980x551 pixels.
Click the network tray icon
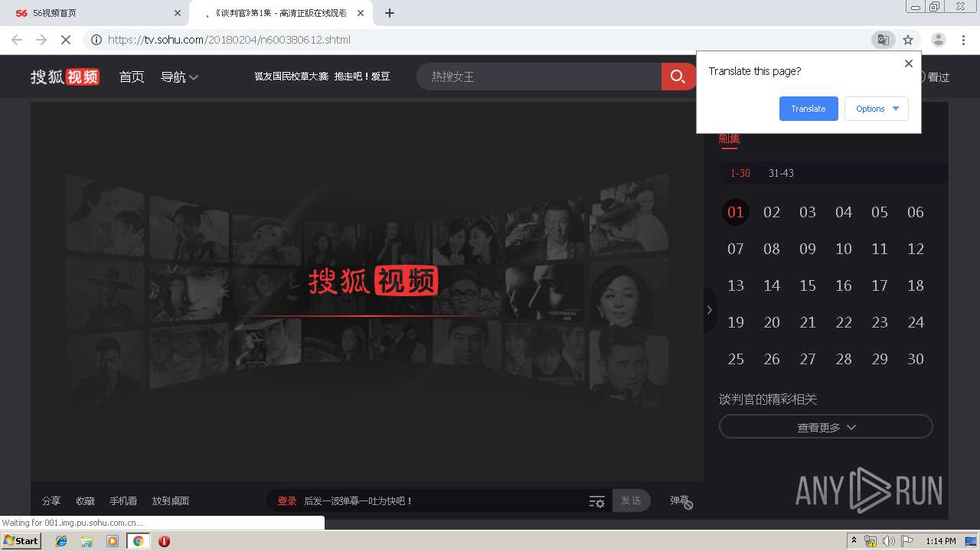(x=871, y=541)
